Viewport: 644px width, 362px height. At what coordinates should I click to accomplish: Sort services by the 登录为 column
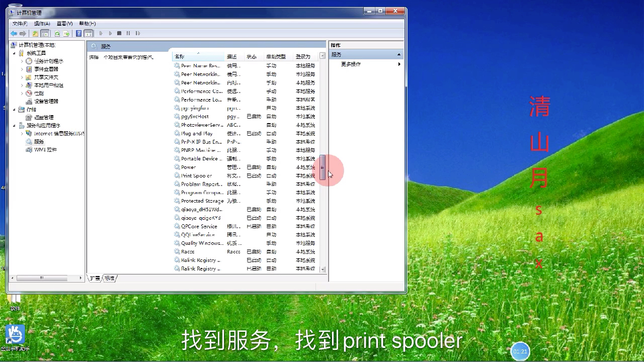pos(306,56)
